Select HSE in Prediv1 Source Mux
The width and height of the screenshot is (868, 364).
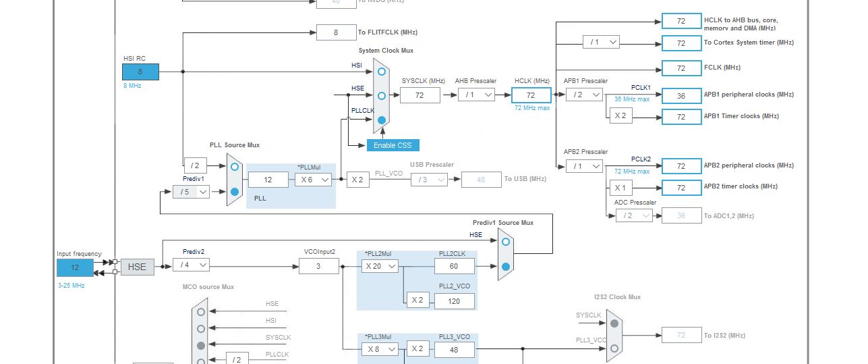pyautogui.click(x=506, y=241)
